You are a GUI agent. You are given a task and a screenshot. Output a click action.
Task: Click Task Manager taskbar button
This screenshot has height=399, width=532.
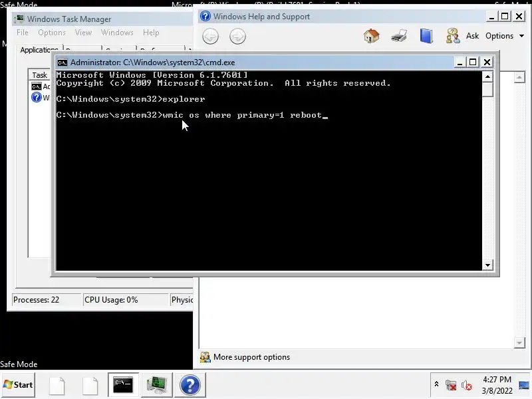(157, 385)
